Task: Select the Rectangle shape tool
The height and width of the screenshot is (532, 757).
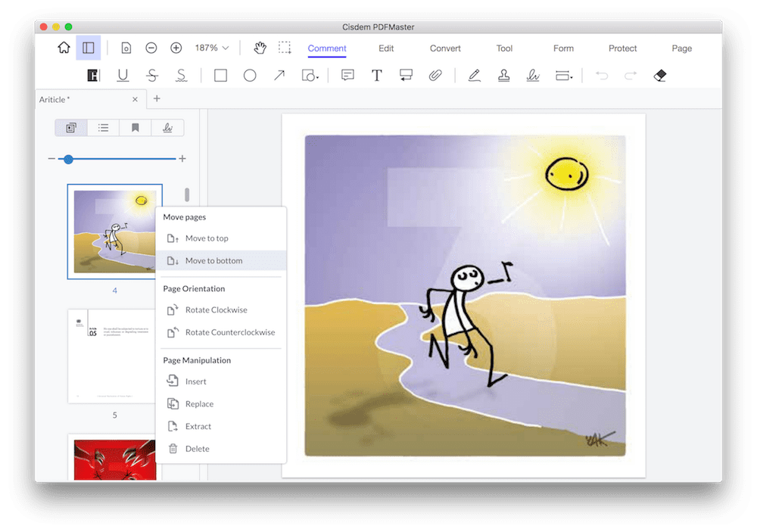Action: click(x=220, y=76)
